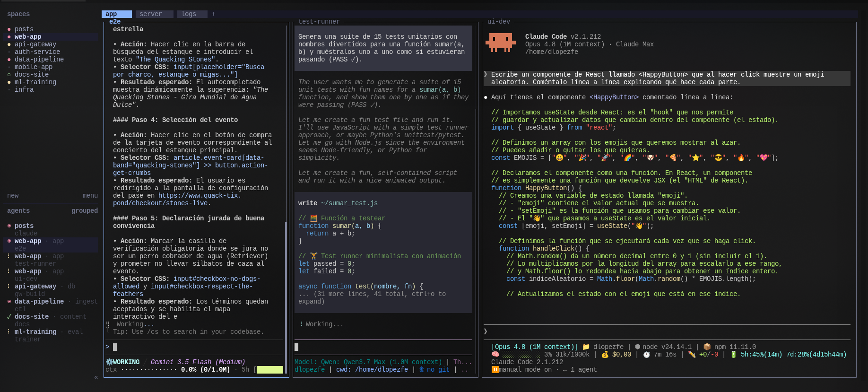
Task: Click the bullet dot before 'Aquí tienes el componente'
Action: pyautogui.click(x=486, y=97)
